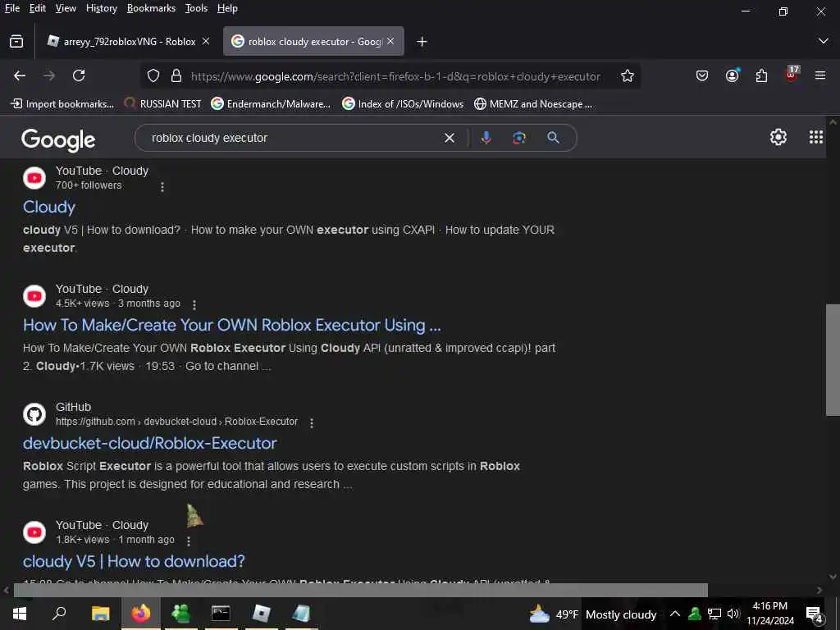840x630 pixels.
Task: Open devbucket-cloud/Roblox-Executor GitHub link
Action: [149, 444]
